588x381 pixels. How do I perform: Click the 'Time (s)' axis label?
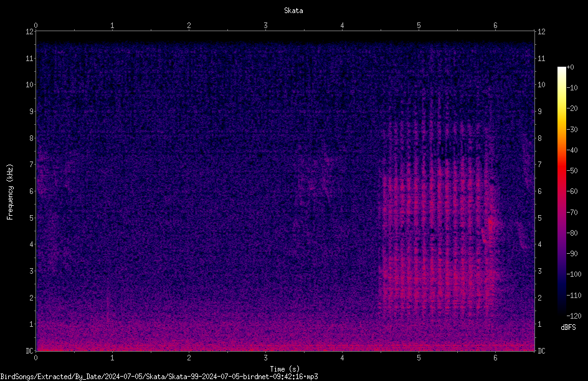coord(285,369)
